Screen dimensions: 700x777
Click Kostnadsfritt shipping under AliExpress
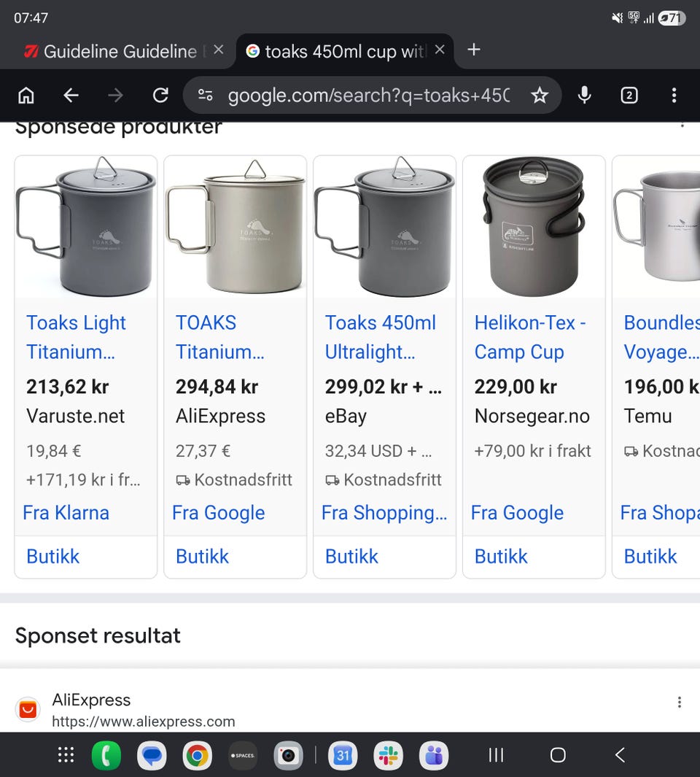pyautogui.click(x=234, y=479)
